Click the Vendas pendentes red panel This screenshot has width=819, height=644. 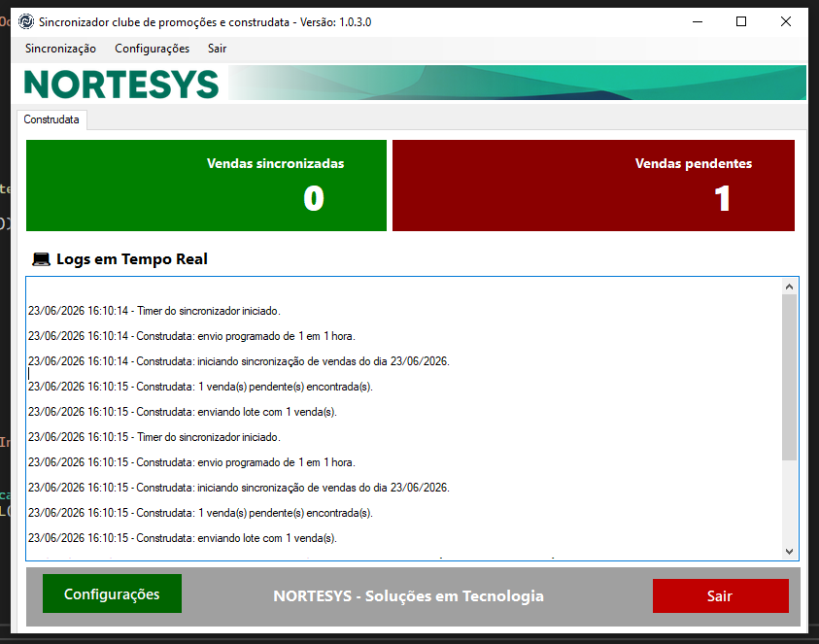pyautogui.click(x=594, y=186)
